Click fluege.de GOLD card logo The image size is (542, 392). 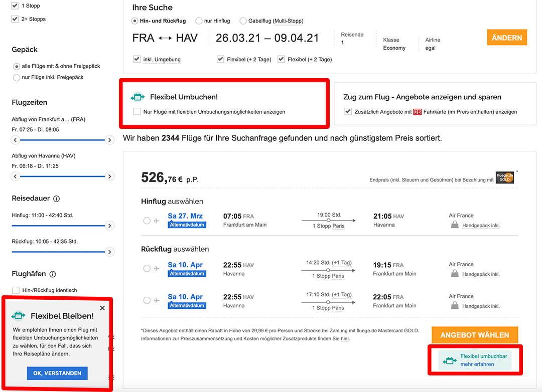[x=504, y=177]
